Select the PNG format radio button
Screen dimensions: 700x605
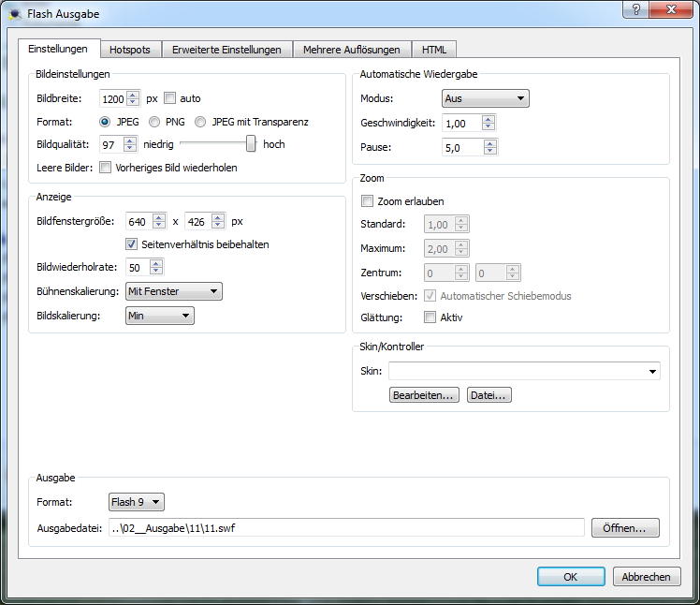[x=154, y=122]
